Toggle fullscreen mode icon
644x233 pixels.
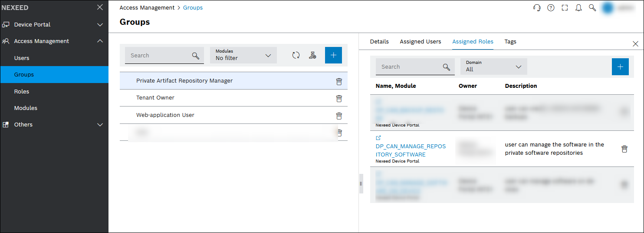coord(565,8)
